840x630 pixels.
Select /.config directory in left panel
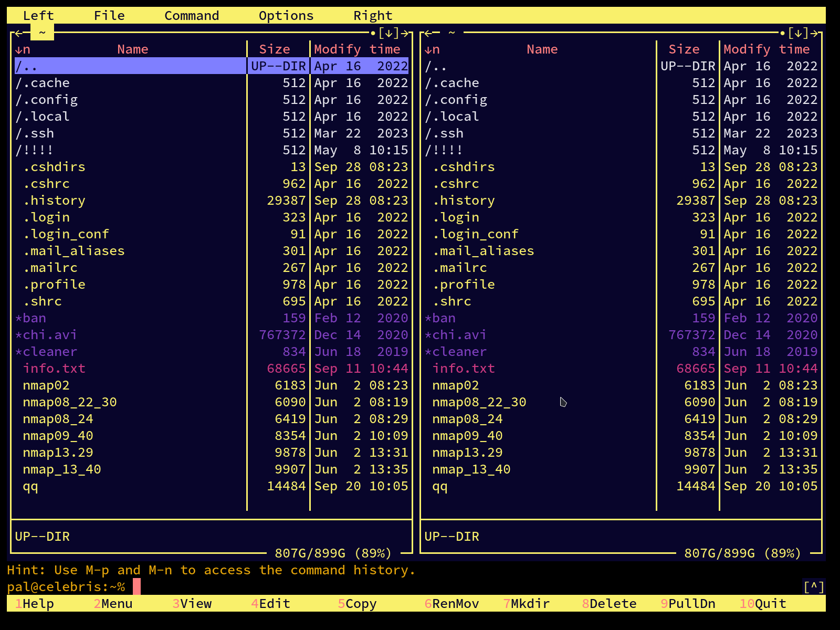point(212,100)
